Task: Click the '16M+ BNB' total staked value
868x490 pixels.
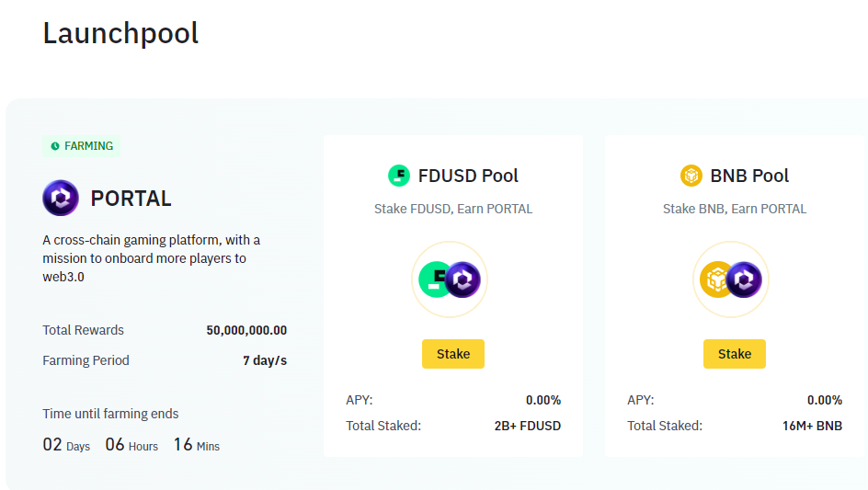Action: (x=812, y=426)
